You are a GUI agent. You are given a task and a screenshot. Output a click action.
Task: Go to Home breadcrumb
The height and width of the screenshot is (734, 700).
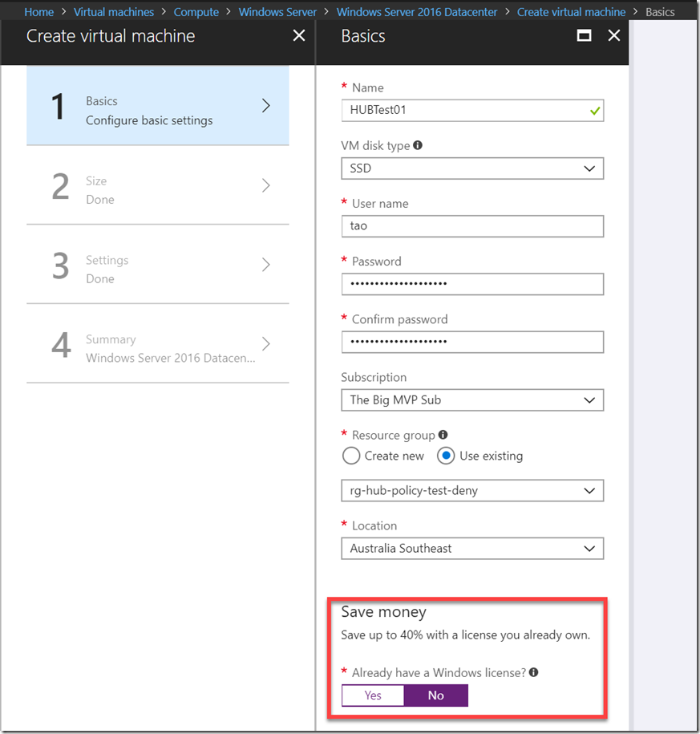pyautogui.click(x=38, y=12)
